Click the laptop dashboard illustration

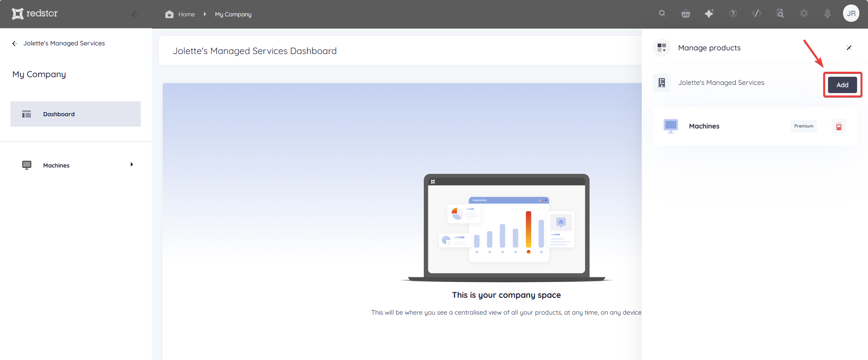(x=506, y=228)
